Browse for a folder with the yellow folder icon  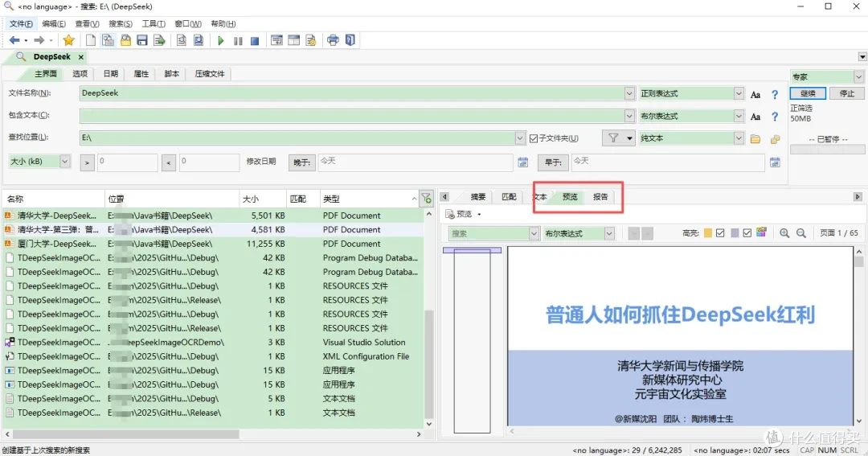[x=755, y=139]
